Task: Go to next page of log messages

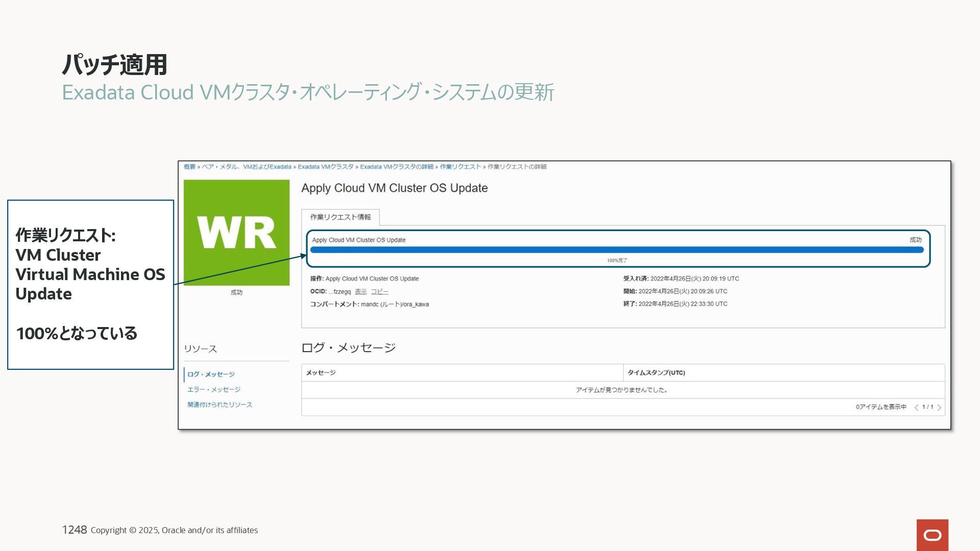Action: (x=939, y=407)
